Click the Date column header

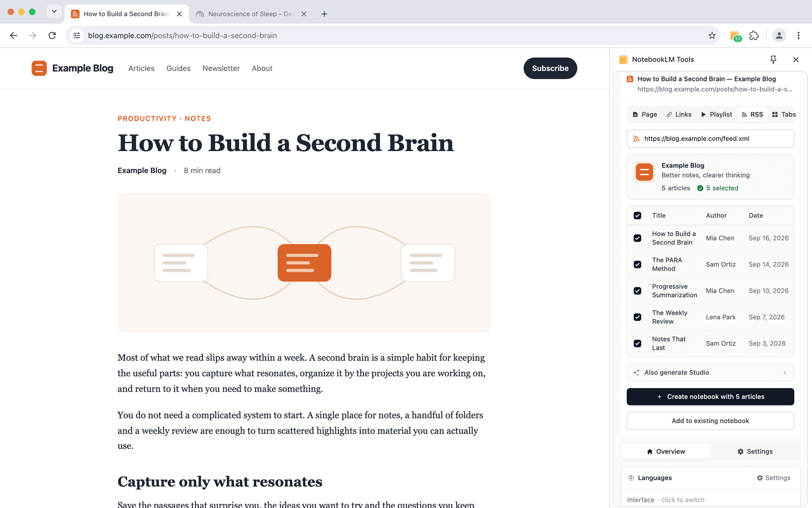(756, 215)
